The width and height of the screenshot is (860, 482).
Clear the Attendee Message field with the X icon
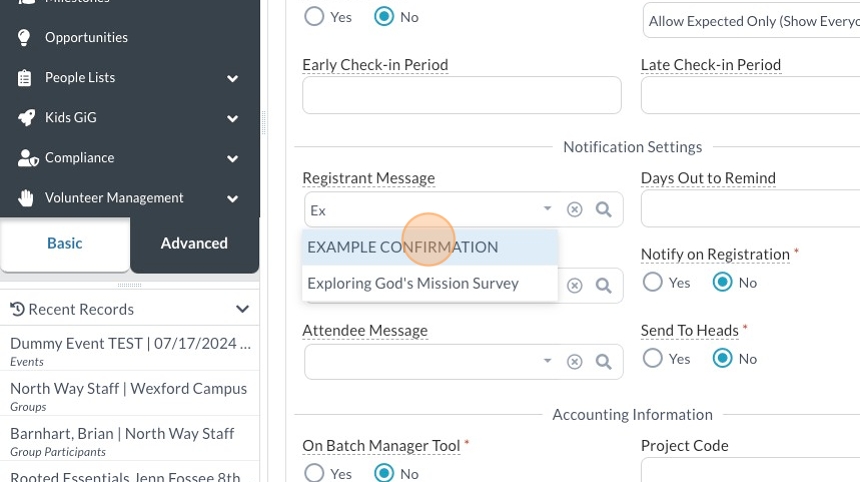coord(574,362)
